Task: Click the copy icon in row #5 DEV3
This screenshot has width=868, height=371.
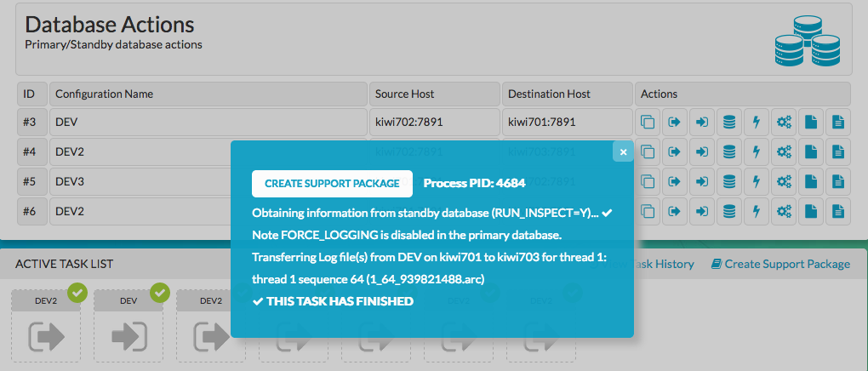Action: (x=647, y=181)
